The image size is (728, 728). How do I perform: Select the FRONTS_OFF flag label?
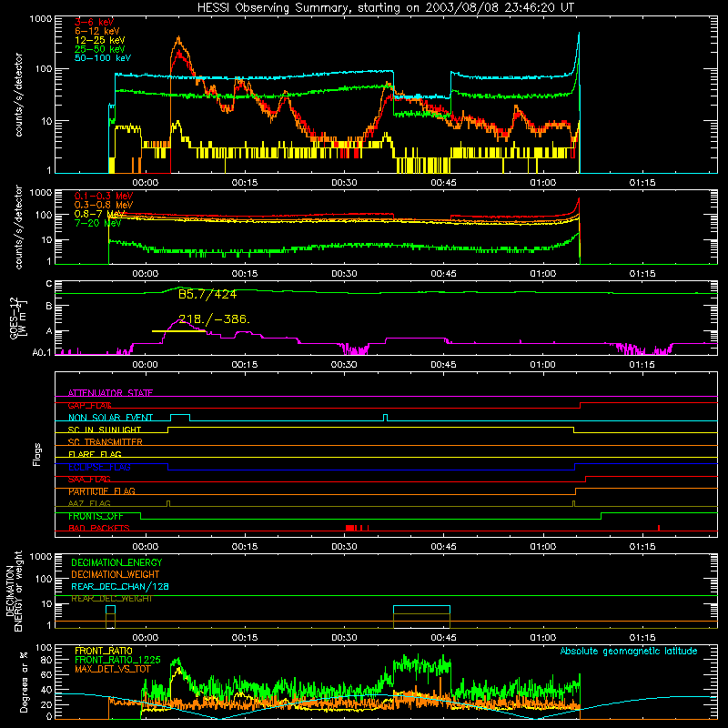pyautogui.click(x=96, y=516)
